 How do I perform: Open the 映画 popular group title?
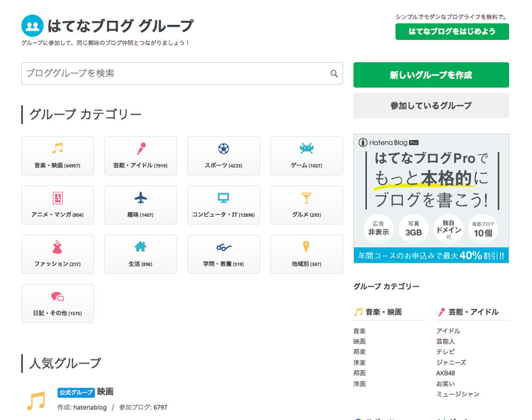pos(105,392)
